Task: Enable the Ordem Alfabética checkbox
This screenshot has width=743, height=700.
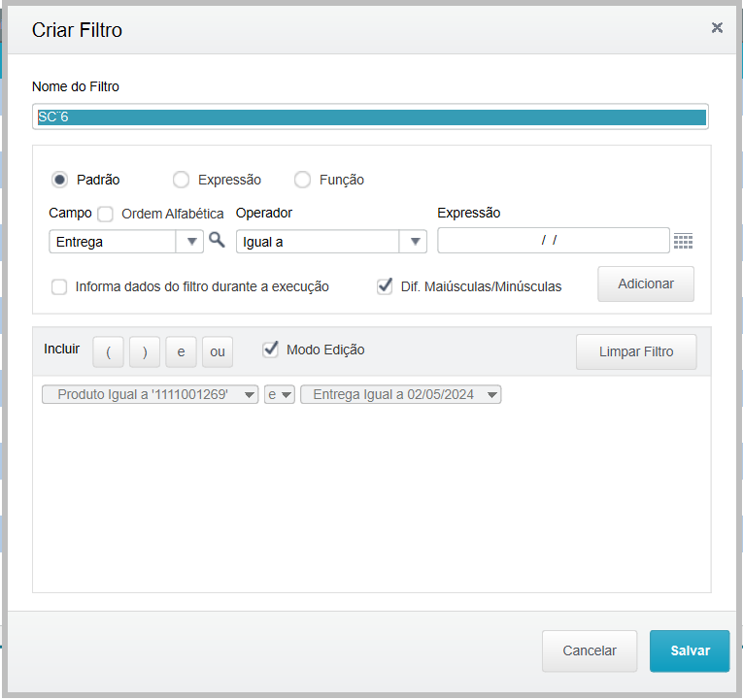Action: coord(106,214)
